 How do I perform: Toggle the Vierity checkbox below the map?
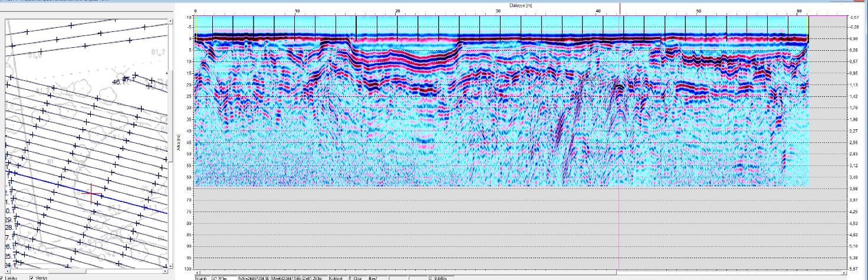[31, 278]
